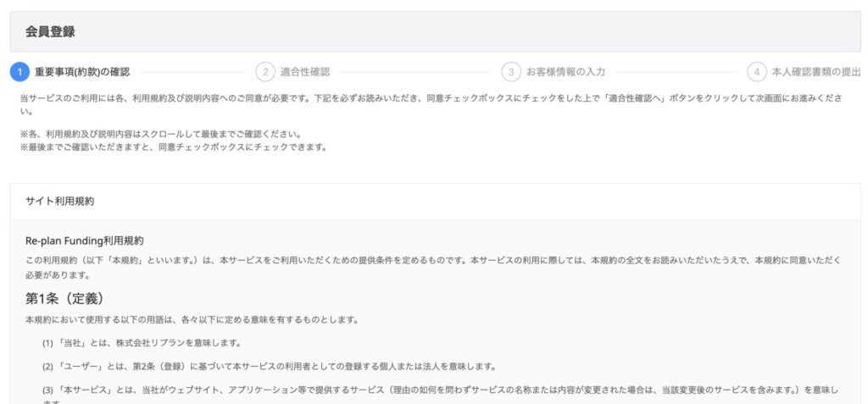Click the サイト利用規約 panel header

pyautogui.click(x=60, y=202)
